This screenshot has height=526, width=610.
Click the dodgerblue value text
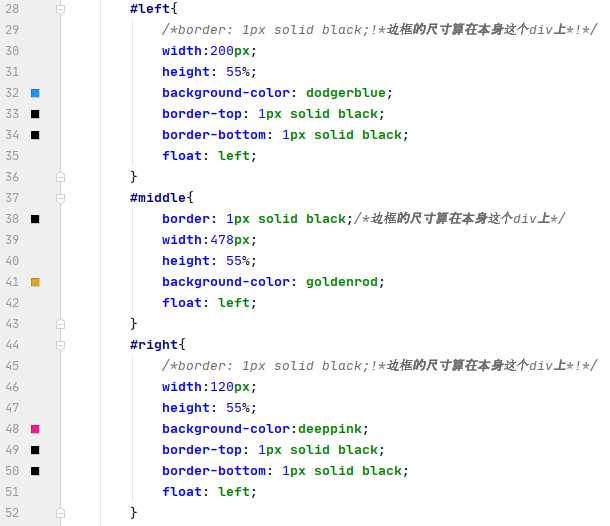(x=346, y=93)
